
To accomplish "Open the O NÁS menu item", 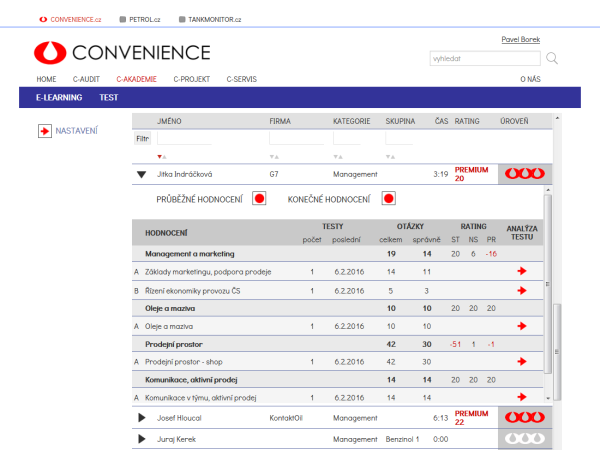I will point(530,79).
